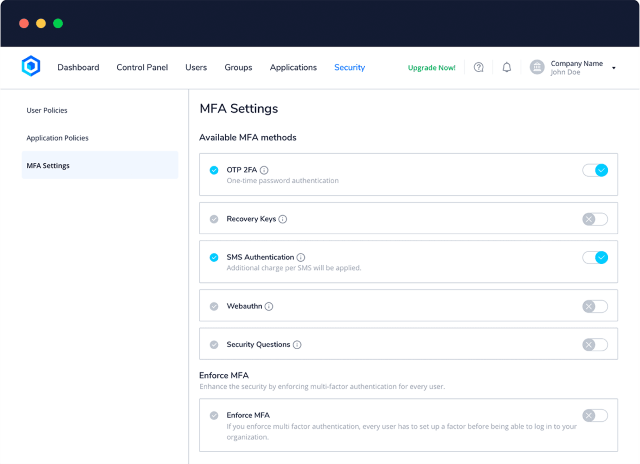Click the red window close button
The height and width of the screenshot is (464, 640).
24,23
